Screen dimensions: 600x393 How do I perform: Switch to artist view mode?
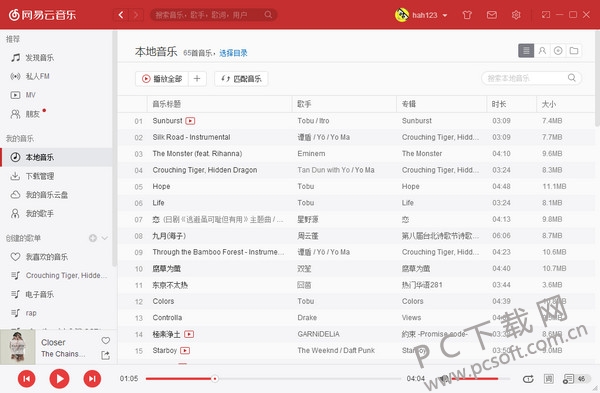pyautogui.click(x=542, y=51)
